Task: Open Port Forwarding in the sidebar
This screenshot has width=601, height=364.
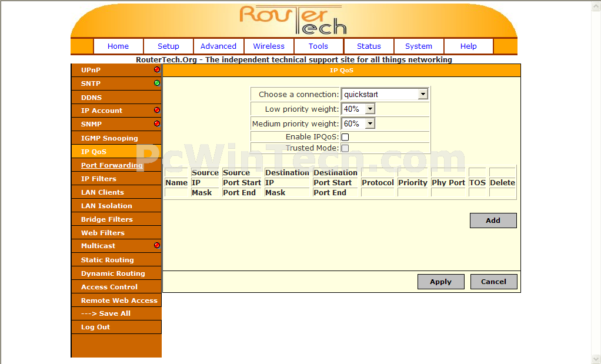Action: [112, 165]
